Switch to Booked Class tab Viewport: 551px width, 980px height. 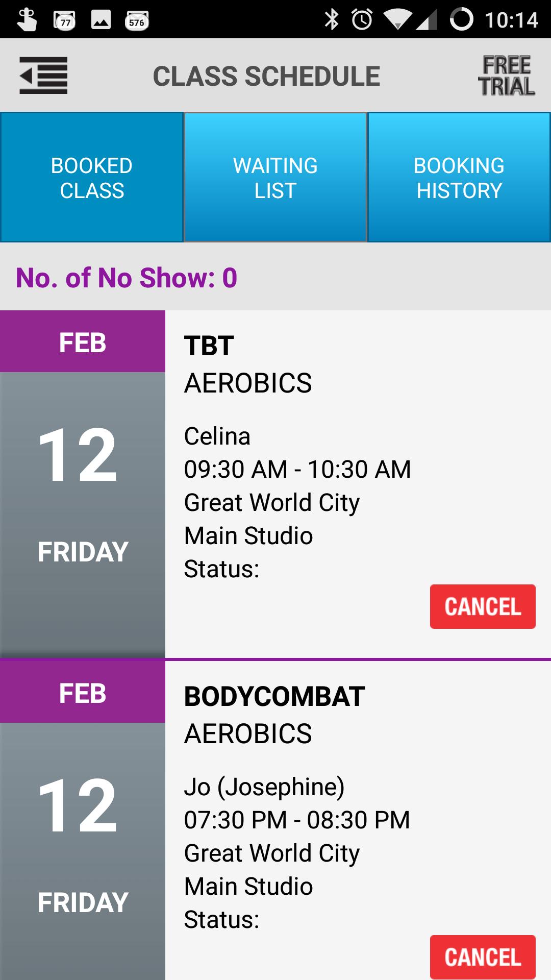92,178
